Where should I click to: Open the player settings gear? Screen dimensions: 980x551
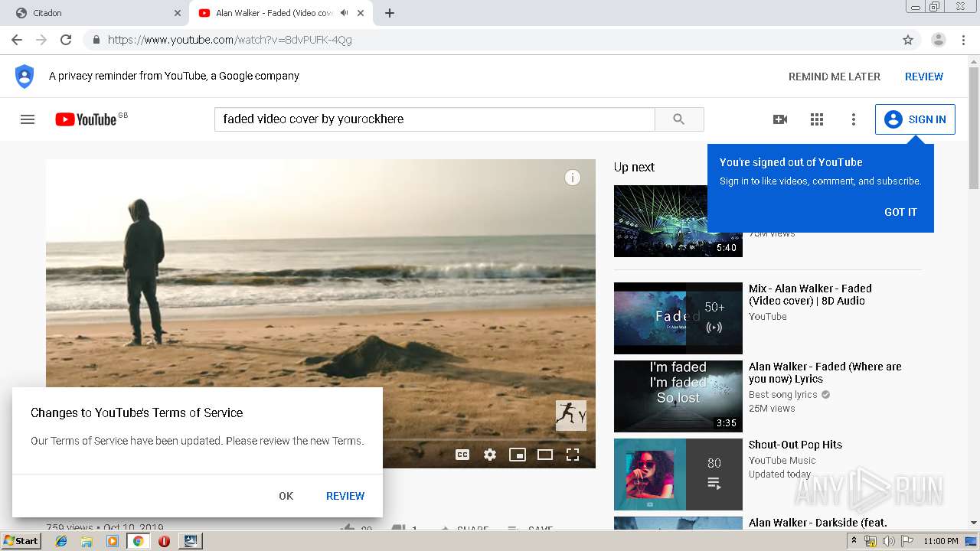tap(490, 455)
